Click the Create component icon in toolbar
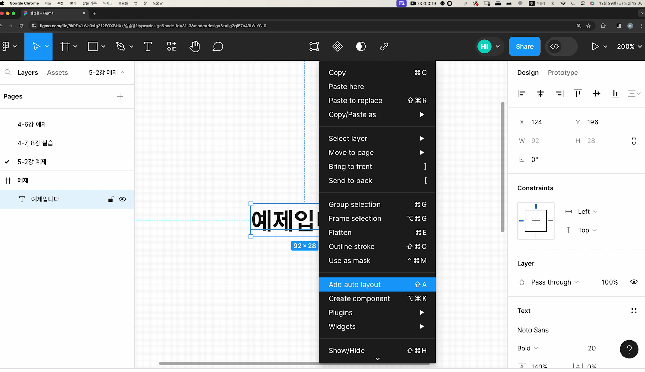The image size is (645, 372). (x=338, y=46)
